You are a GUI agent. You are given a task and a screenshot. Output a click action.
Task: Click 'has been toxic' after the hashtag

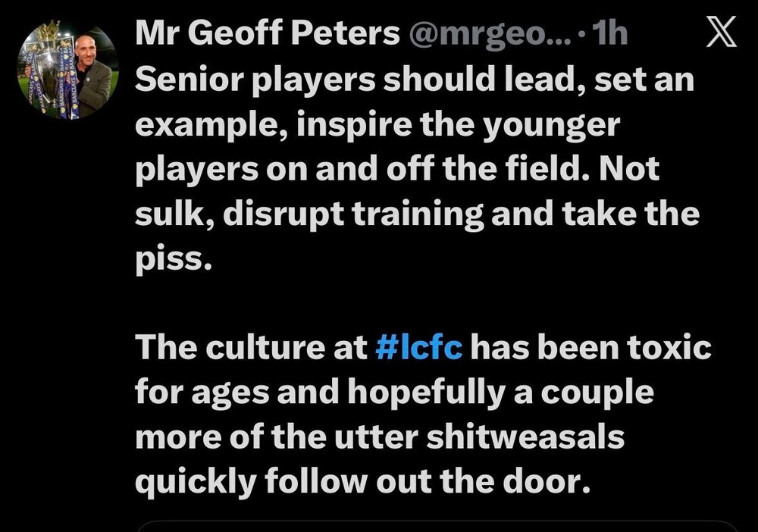(590, 347)
